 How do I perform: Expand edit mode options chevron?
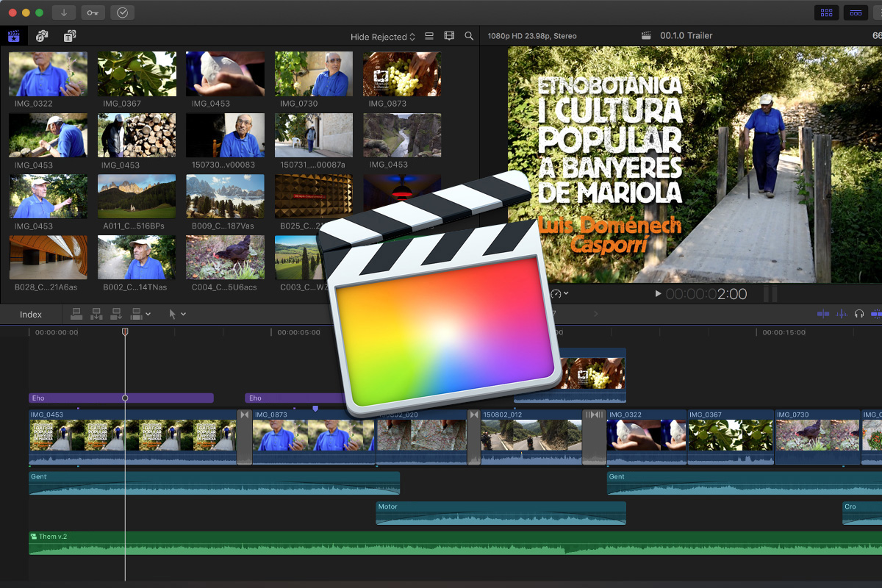click(148, 315)
